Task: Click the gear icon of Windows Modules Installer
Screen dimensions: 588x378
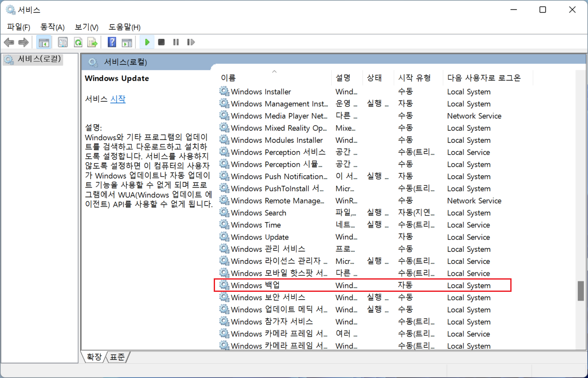Action: pos(224,140)
